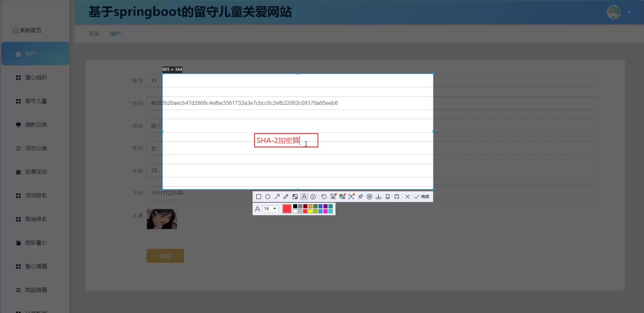The width and height of the screenshot is (644, 313).
Task: Open 活动分类 in the sidebar
Action: [x=35, y=148]
